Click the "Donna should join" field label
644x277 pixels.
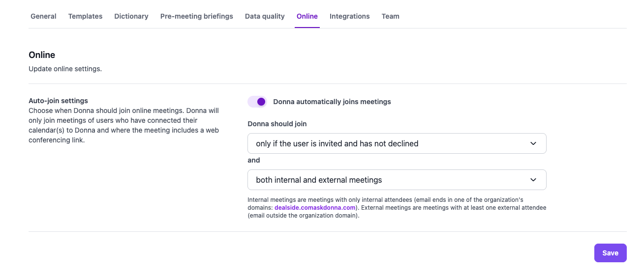[x=277, y=124]
